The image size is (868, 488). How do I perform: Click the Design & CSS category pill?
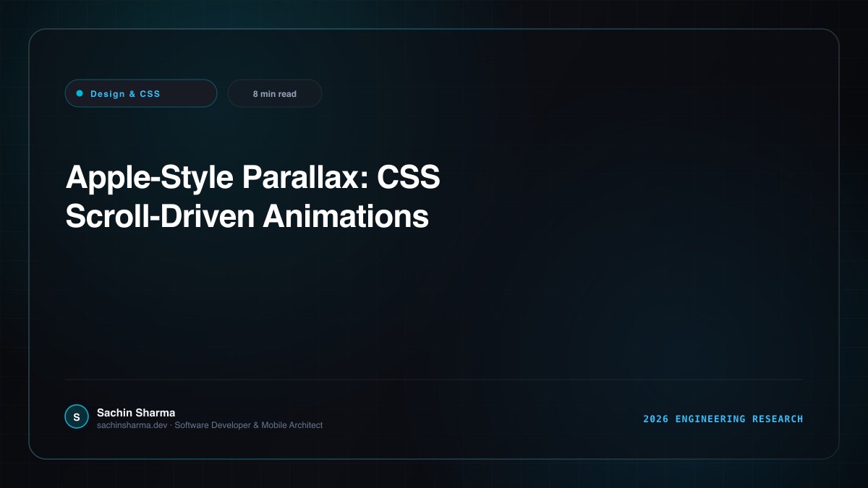141,93
